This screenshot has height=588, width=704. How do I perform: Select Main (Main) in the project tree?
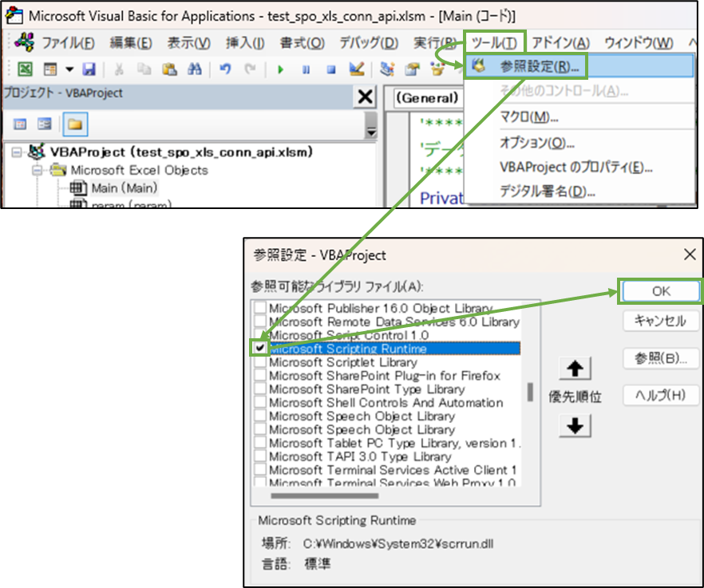pyautogui.click(x=125, y=188)
